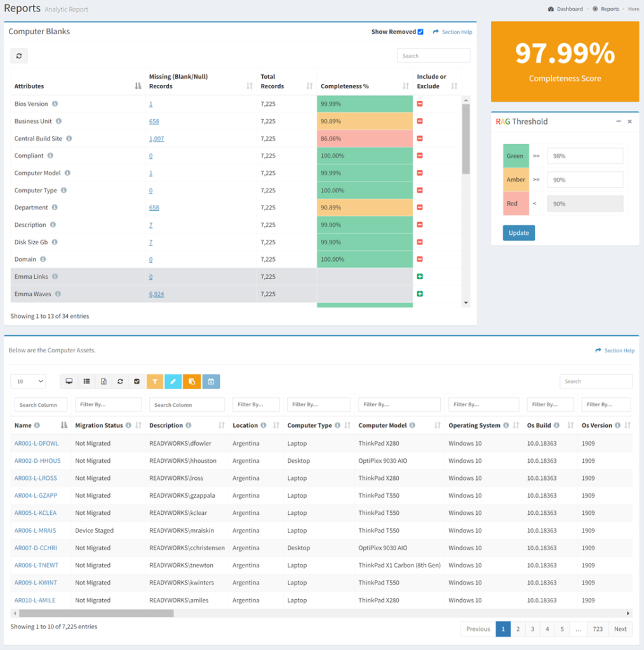Screen dimensions: 644x650
Task: Open the entries per page dropdown
Action: [27, 381]
